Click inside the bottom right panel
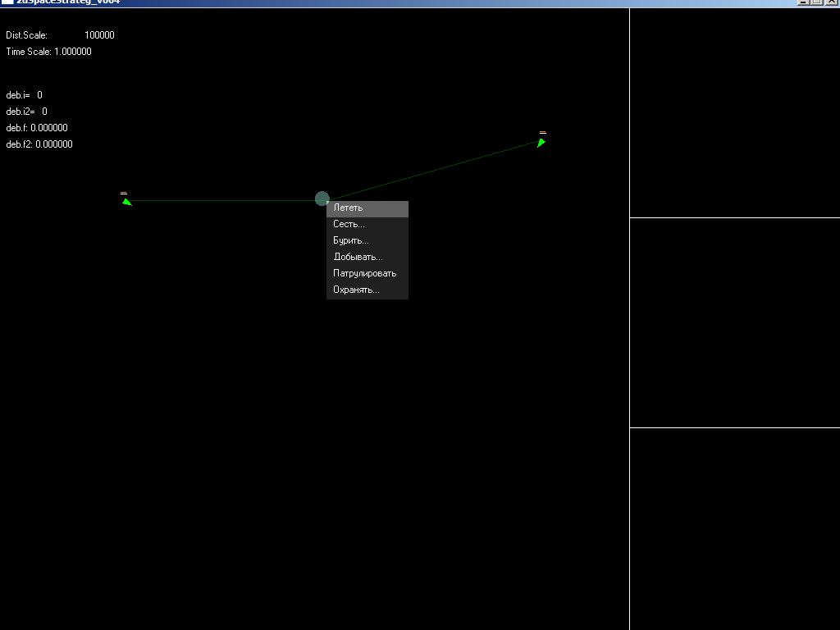 click(734, 529)
